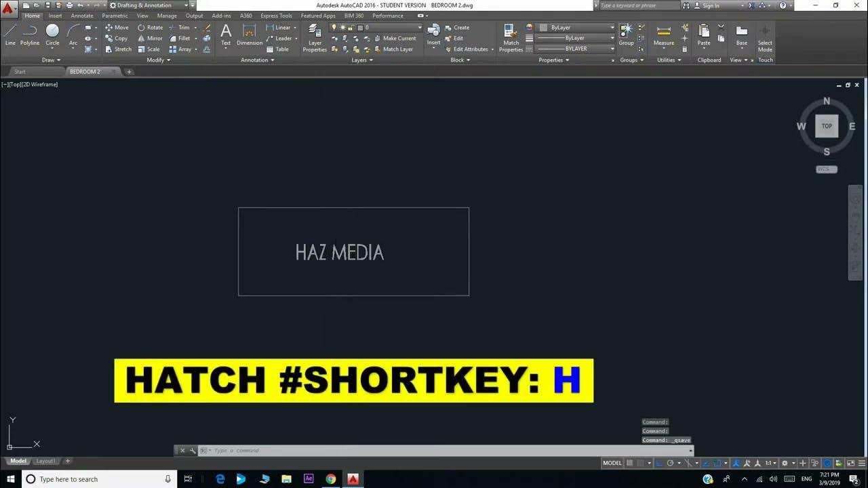Screen dimensions: 868x488
Task: Activate the Scale command
Action: (x=149, y=49)
